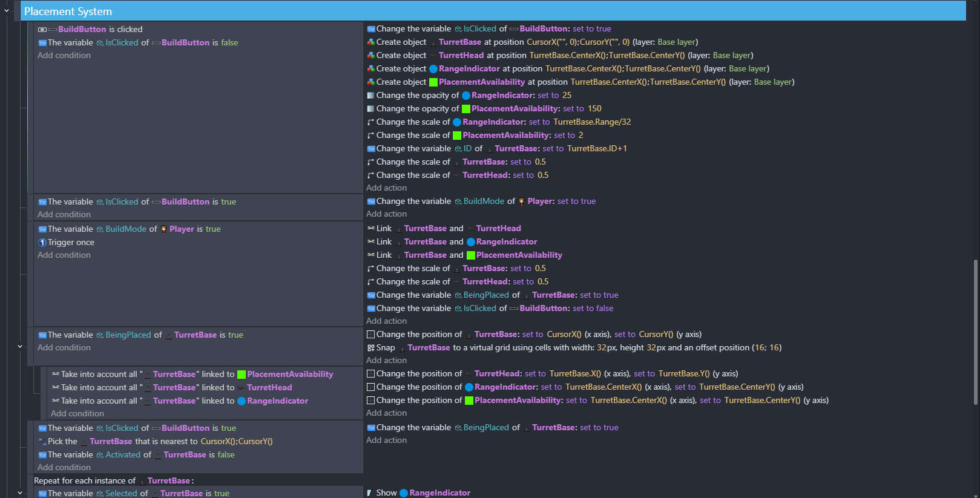Click the Pick nearest TurretBase condition icon
The height and width of the screenshot is (498, 980).
click(x=42, y=442)
